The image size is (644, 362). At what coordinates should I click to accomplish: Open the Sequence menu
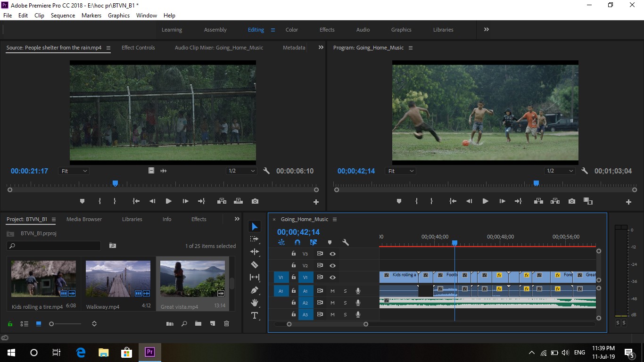point(63,16)
